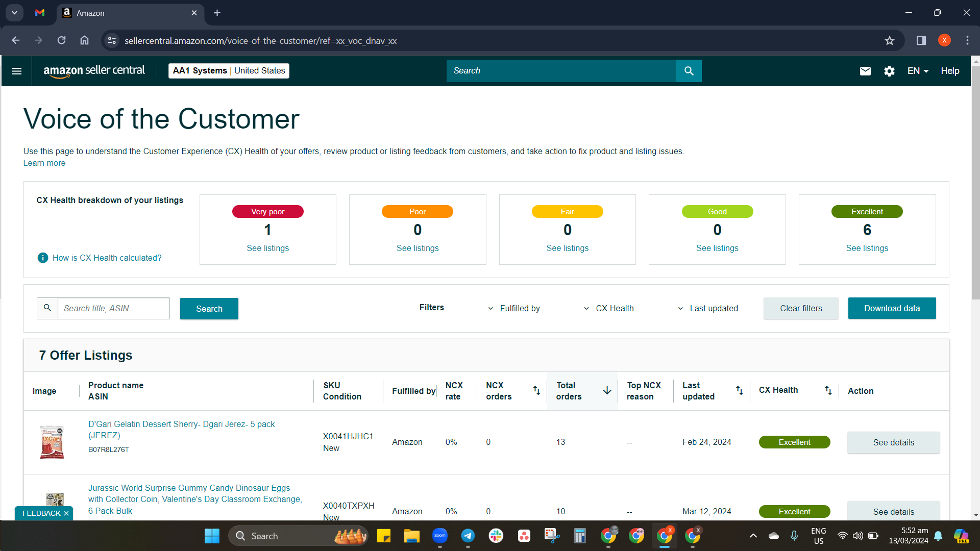The height and width of the screenshot is (551, 980).
Task: Click the browser reload icon
Action: coord(61,40)
